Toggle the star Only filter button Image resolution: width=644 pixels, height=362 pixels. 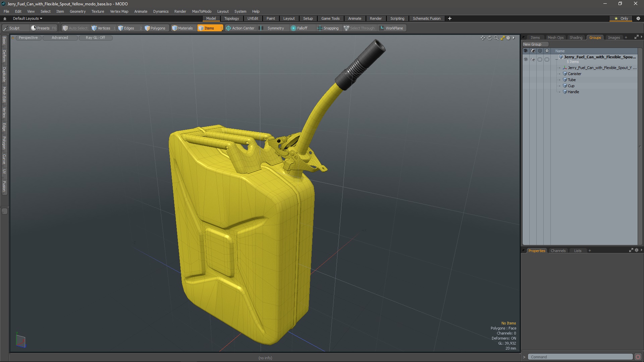click(x=621, y=18)
